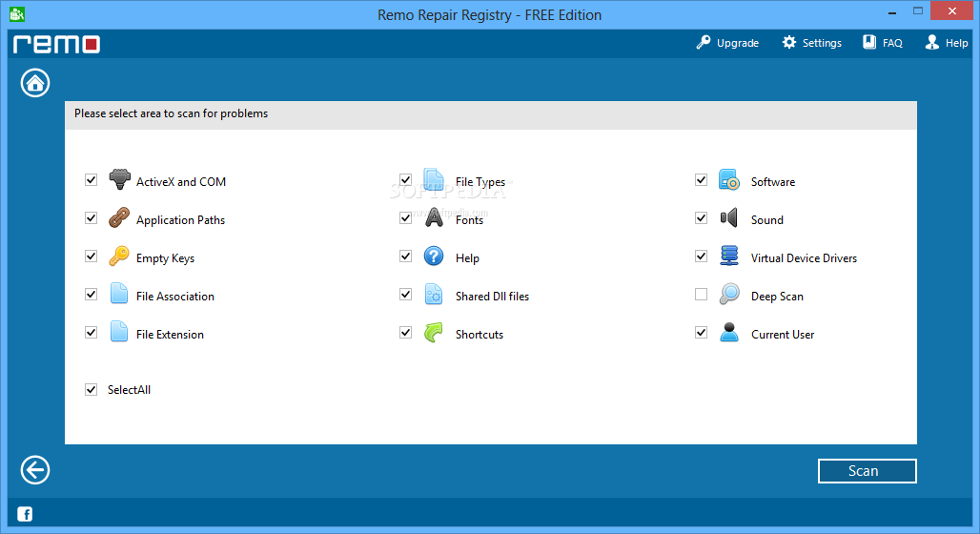
Task: Click the Shortcuts green arrow icon
Action: 433,332
